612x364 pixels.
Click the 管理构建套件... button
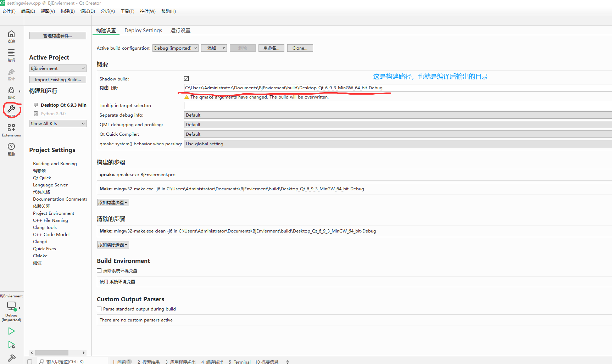click(x=58, y=36)
